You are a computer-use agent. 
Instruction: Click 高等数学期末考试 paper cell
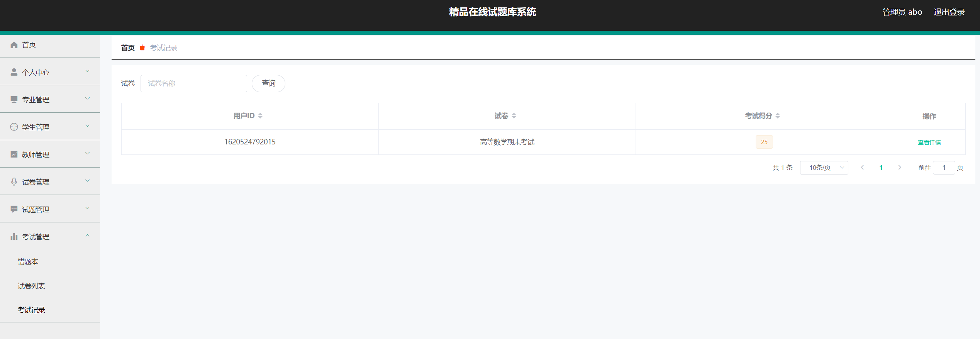click(x=507, y=142)
